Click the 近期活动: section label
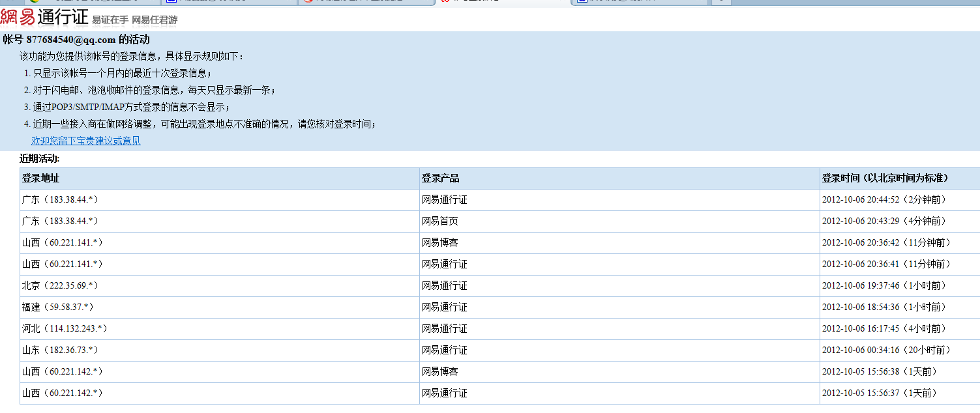 [x=40, y=158]
